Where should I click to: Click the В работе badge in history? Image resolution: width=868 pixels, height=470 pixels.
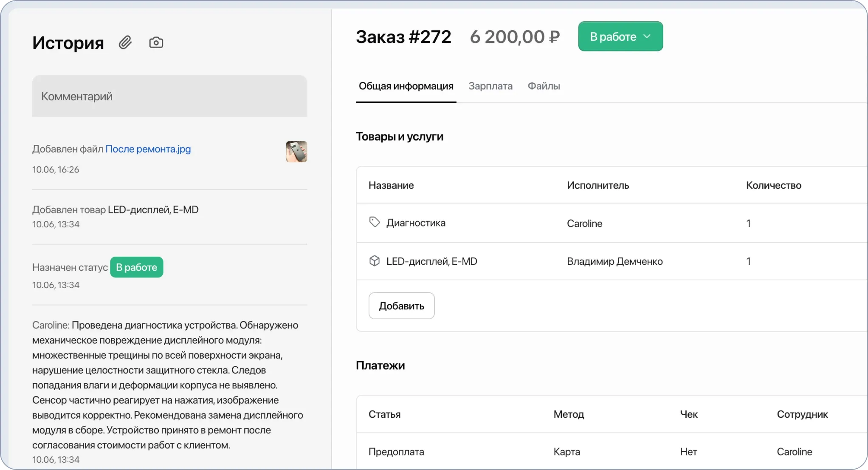coord(137,267)
